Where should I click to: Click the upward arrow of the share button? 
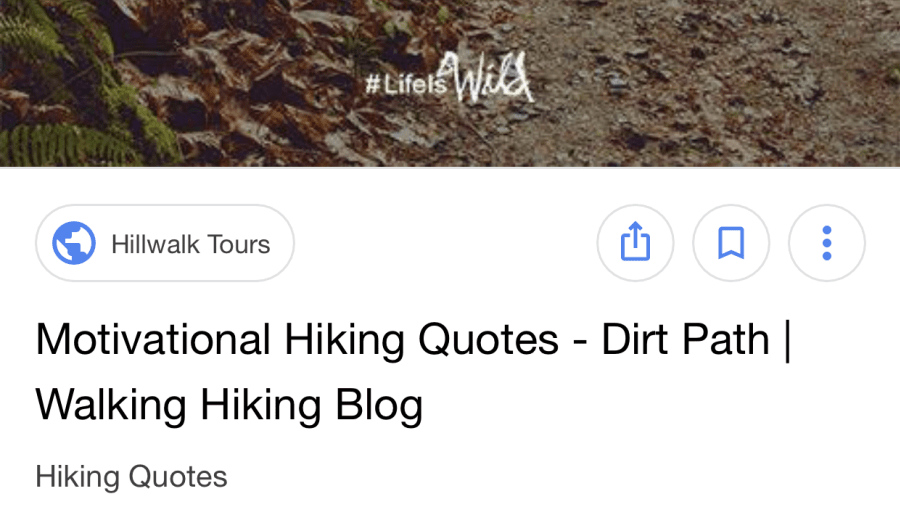click(635, 233)
